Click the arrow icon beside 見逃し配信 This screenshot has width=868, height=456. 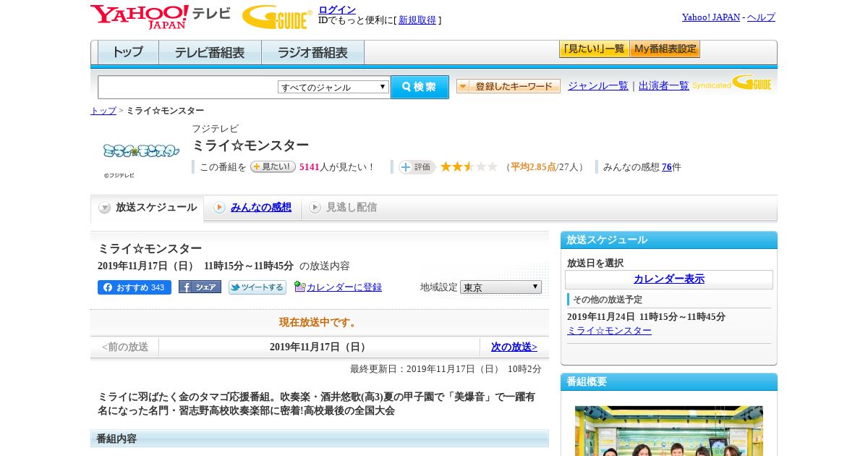pyautogui.click(x=315, y=208)
